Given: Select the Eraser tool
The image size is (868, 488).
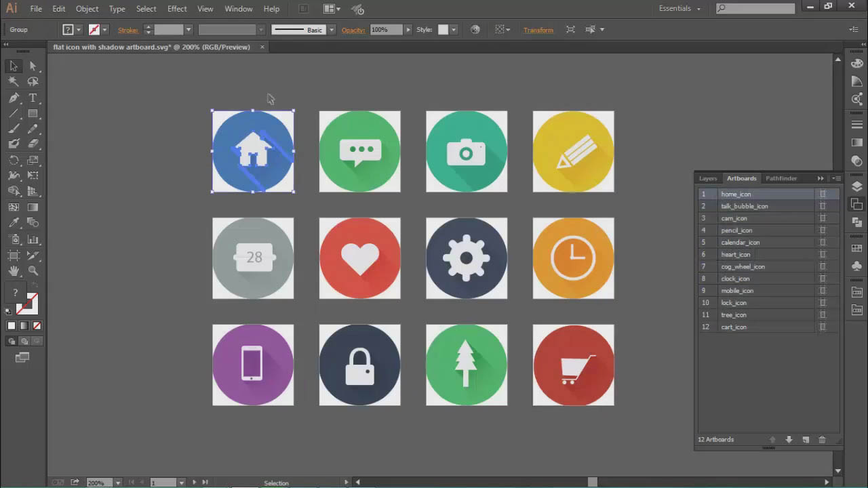Looking at the screenshot, I should point(33,144).
